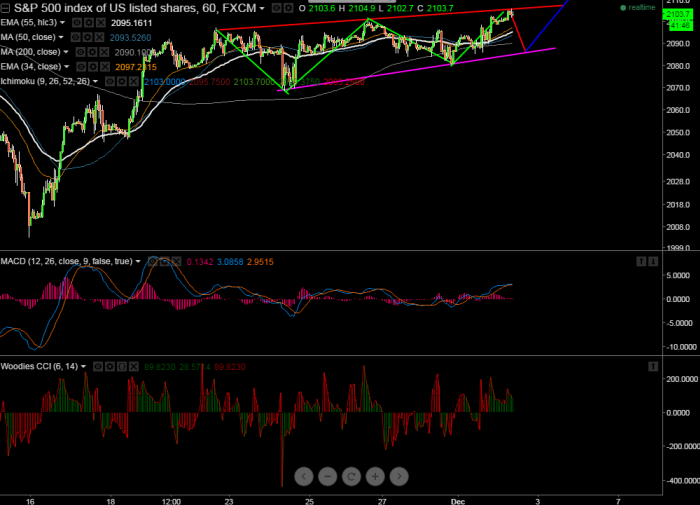Toggle main S&P 500 series visibility eye
The height and width of the screenshot is (505, 700).
pos(276,8)
